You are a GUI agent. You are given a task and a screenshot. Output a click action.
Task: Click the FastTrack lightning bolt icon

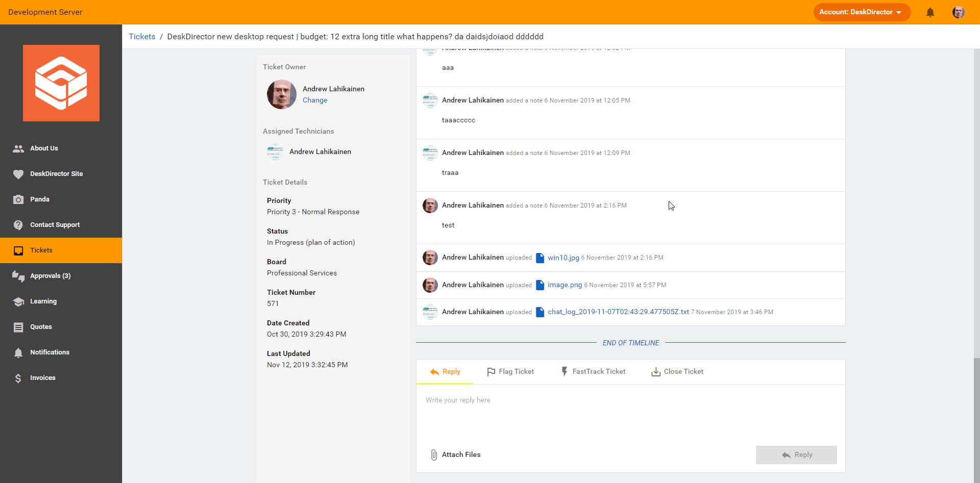point(564,372)
